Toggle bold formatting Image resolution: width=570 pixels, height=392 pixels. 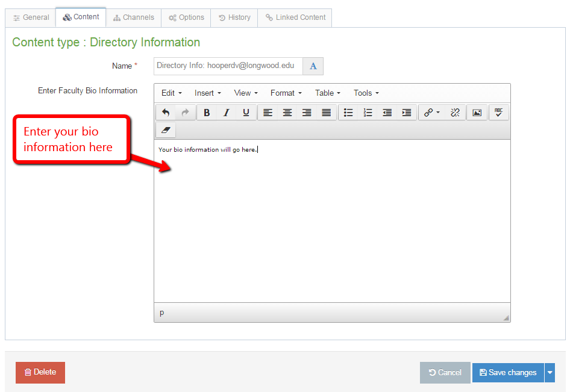pyautogui.click(x=207, y=113)
